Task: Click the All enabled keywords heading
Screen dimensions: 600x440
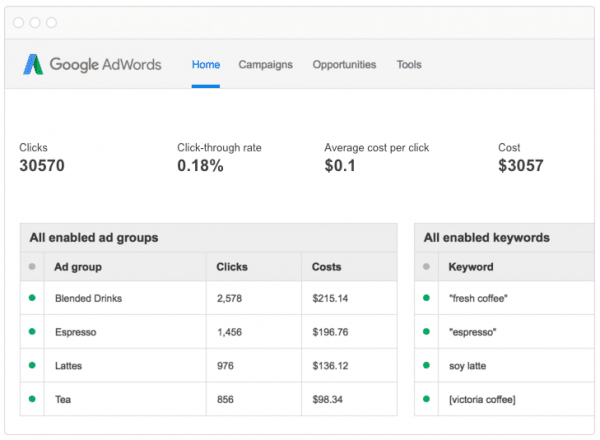Action: click(486, 238)
